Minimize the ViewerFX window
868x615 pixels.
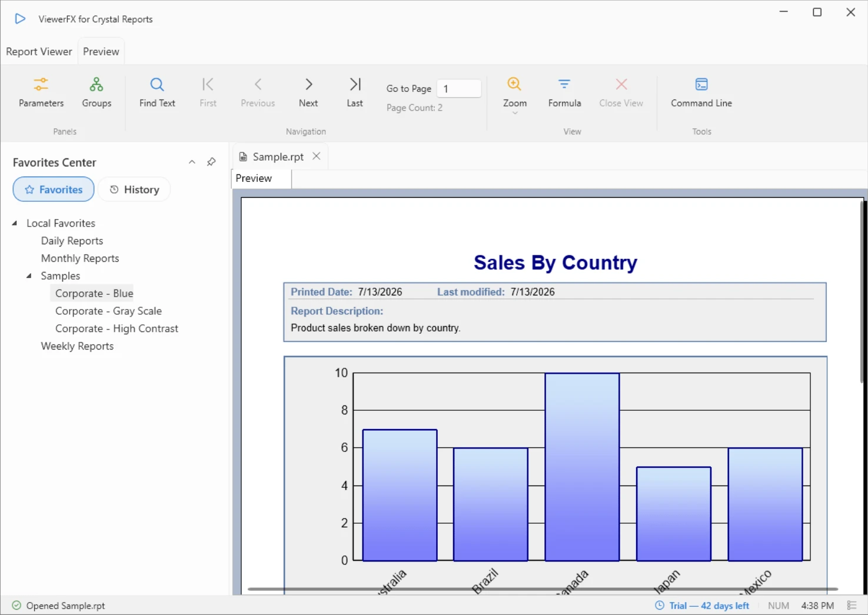[783, 12]
